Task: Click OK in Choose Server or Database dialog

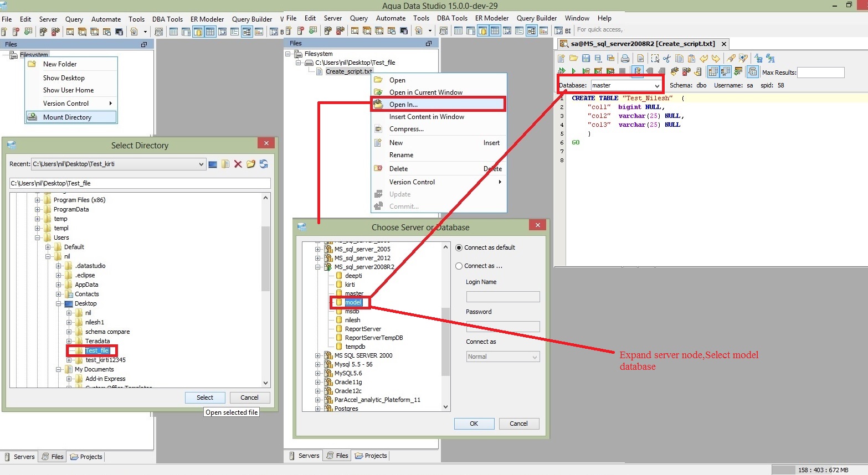Action: click(474, 424)
